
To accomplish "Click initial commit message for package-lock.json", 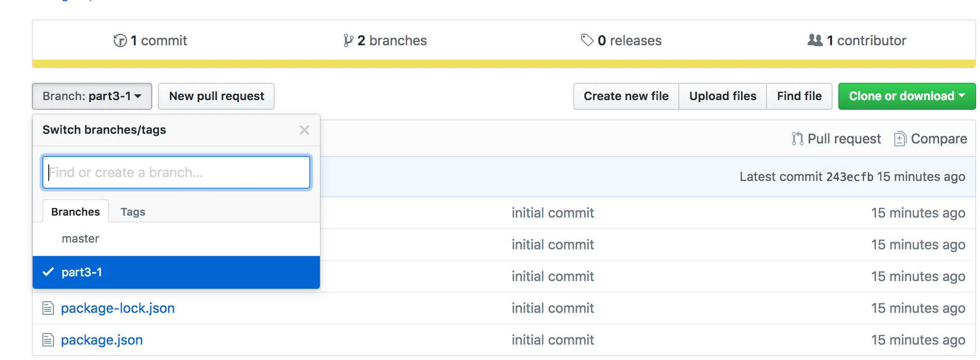I will point(553,308).
